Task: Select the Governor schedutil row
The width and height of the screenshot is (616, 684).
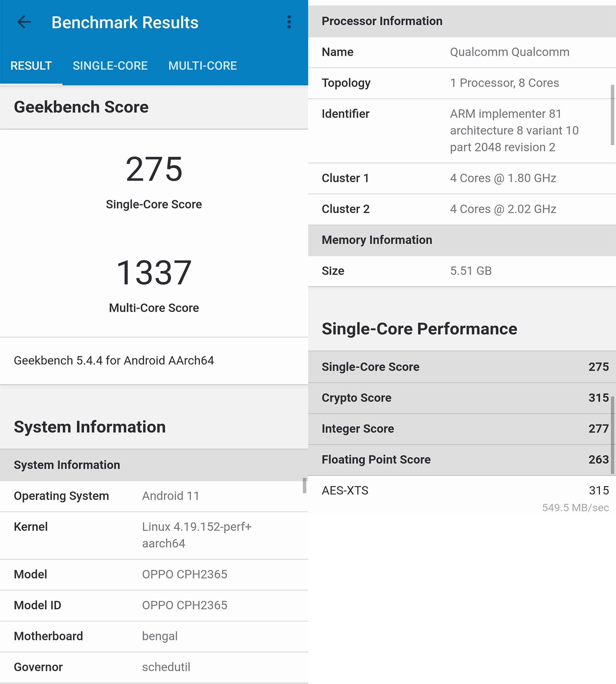Action: pyautogui.click(x=154, y=667)
